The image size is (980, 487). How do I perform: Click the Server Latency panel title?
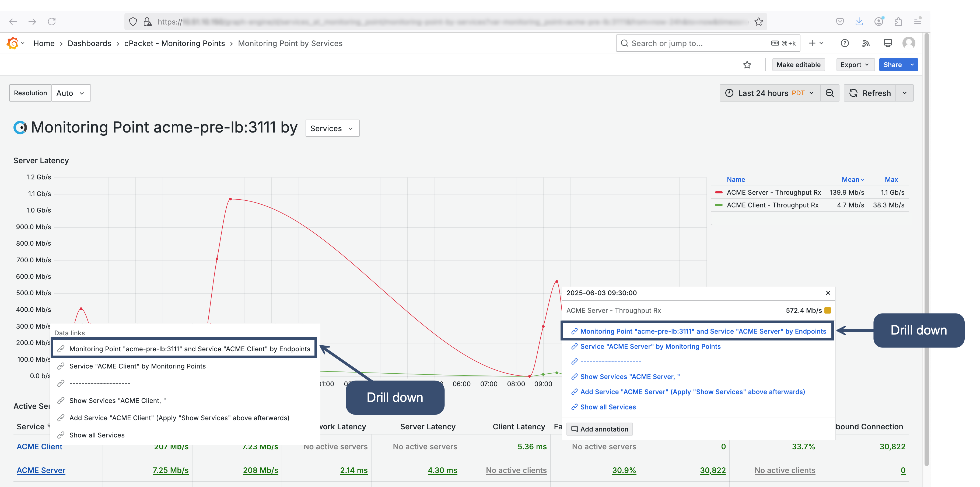[x=41, y=161]
